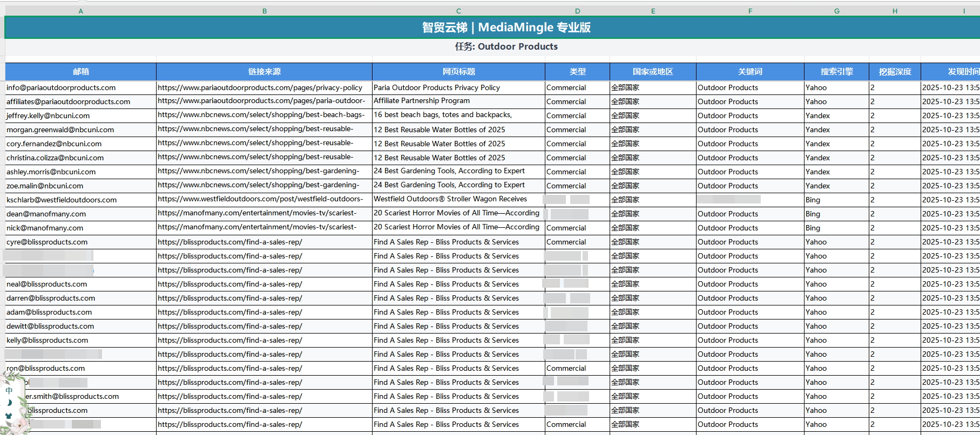The height and width of the screenshot is (435, 980).
Task: Select column G header
Action: (x=837, y=11)
